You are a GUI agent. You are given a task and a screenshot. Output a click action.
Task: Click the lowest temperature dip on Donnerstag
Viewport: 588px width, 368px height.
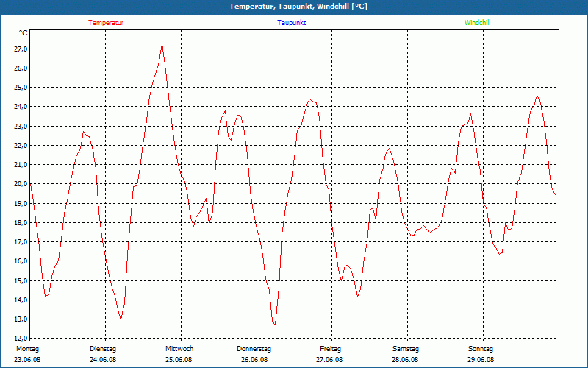click(x=275, y=325)
